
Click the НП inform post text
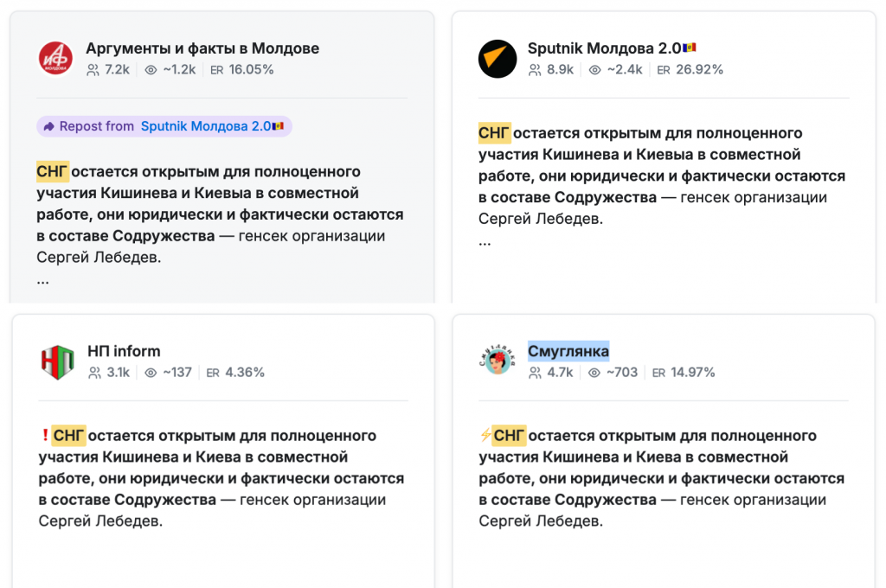[221, 478]
